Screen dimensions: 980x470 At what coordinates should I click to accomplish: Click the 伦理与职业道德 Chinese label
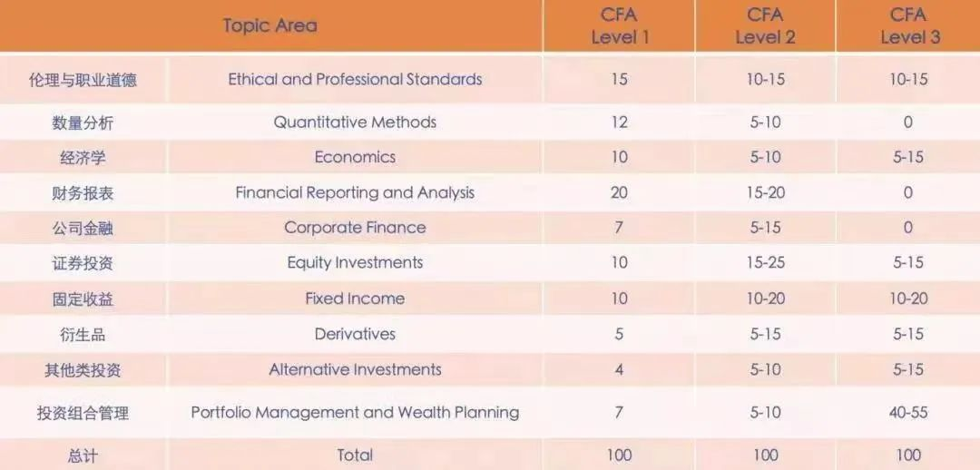(83, 80)
